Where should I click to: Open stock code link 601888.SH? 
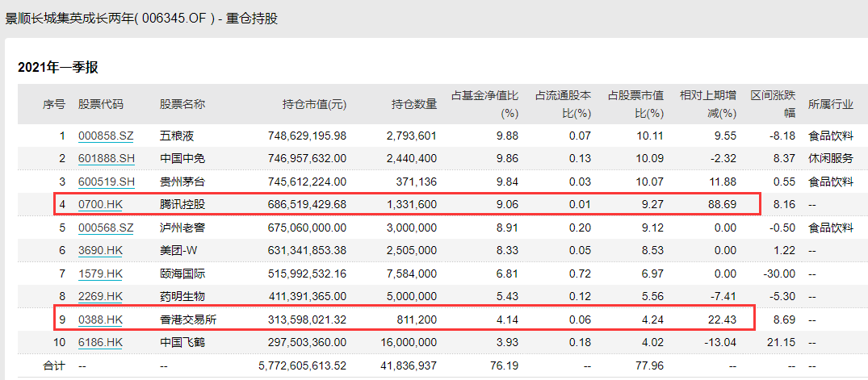[107, 159]
